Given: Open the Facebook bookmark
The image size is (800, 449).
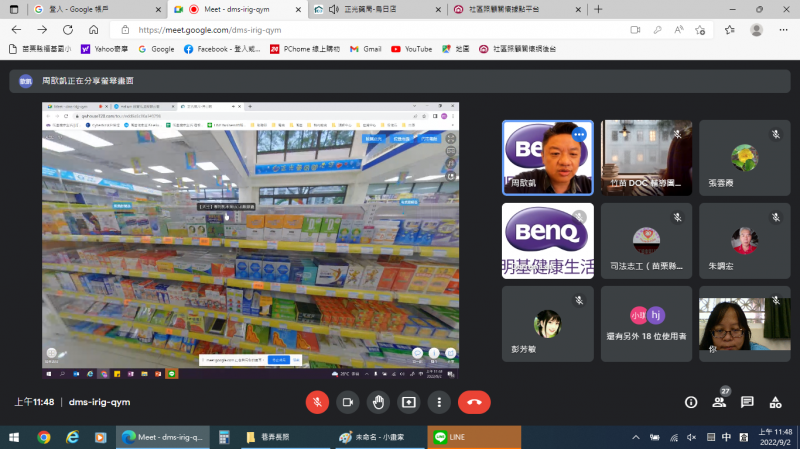Looking at the screenshot, I should point(222,49).
